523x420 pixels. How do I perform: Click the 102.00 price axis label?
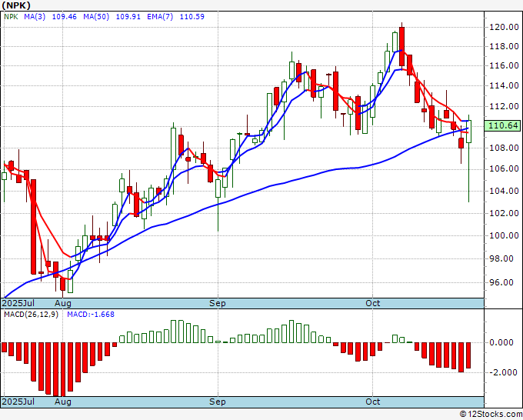point(504,214)
